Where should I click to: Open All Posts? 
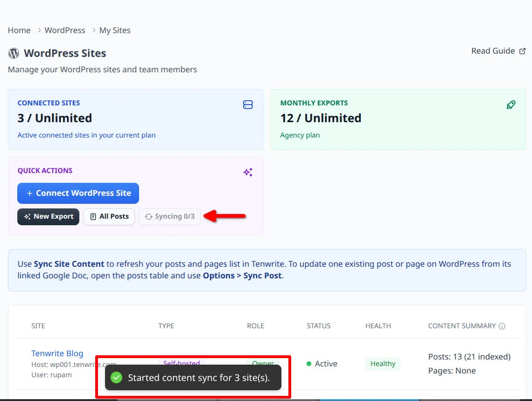coord(109,217)
